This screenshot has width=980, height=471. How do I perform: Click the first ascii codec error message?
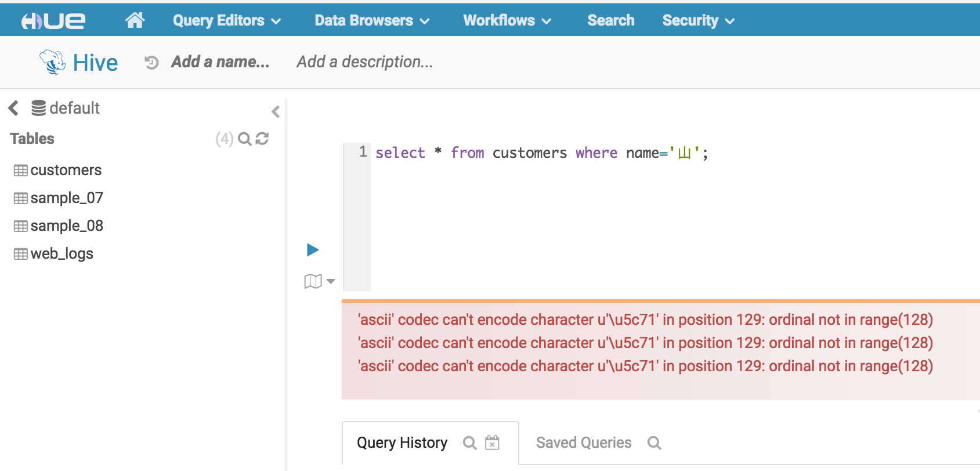645,320
